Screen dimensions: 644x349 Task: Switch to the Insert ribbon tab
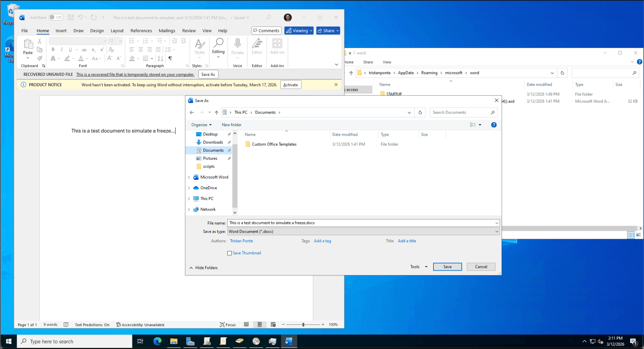(61, 30)
